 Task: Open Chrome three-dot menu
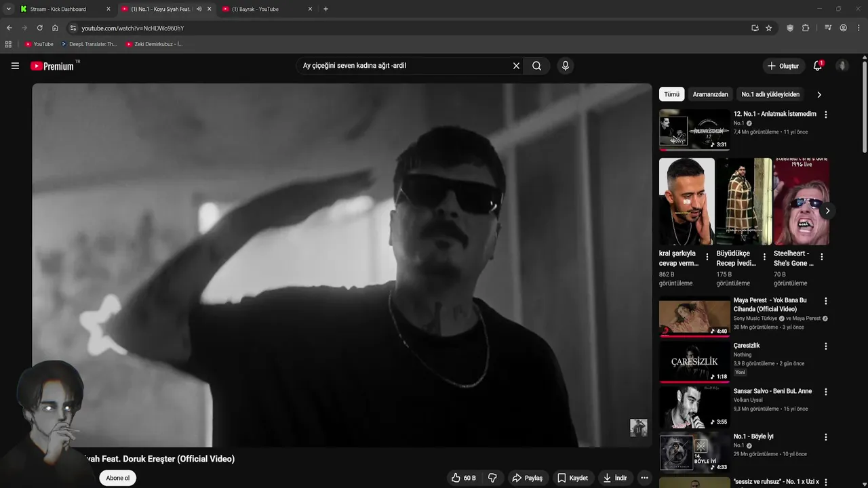[859, 28]
